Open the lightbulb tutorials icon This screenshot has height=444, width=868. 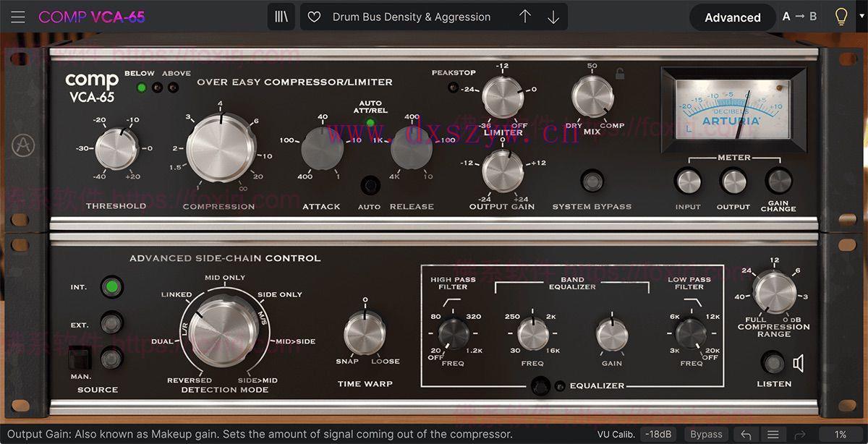(x=841, y=17)
